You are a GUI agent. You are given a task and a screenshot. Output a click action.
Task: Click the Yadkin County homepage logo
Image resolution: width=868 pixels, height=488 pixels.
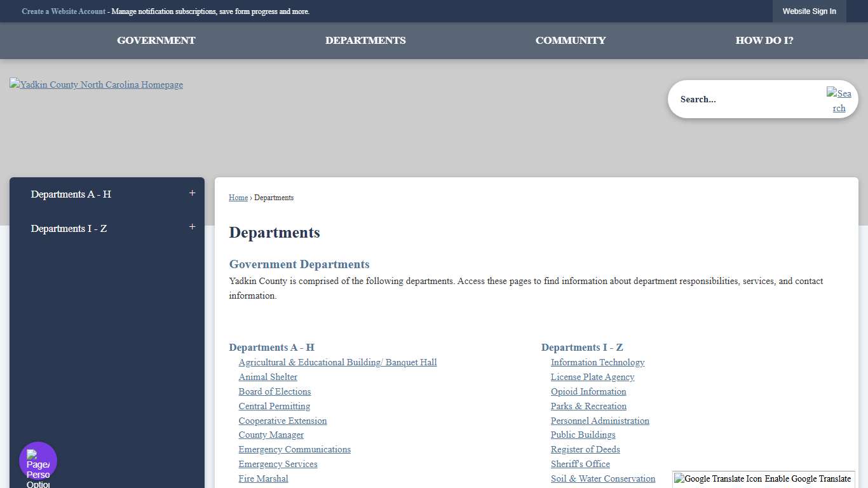click(96, 84)
